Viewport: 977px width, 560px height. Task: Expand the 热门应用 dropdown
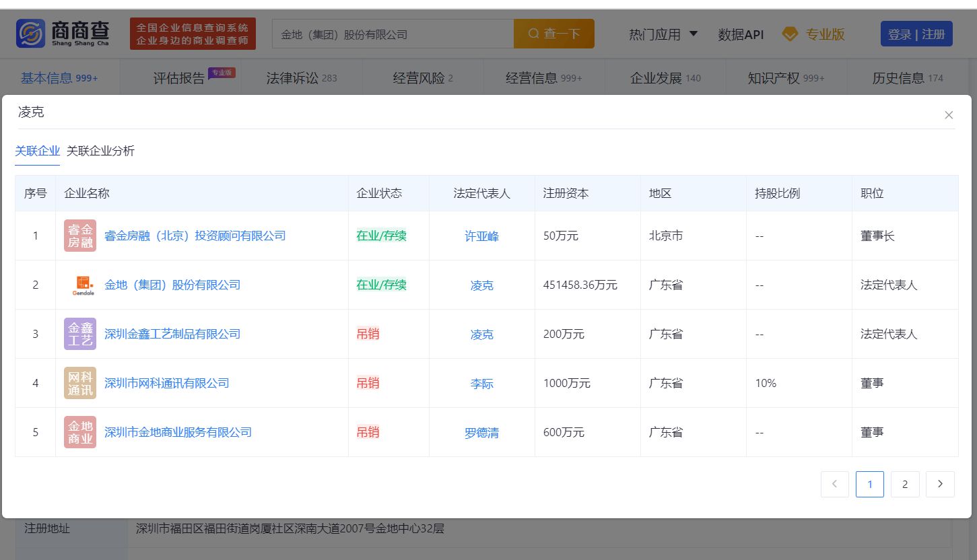pyautogui.click(x=663, y=34)
